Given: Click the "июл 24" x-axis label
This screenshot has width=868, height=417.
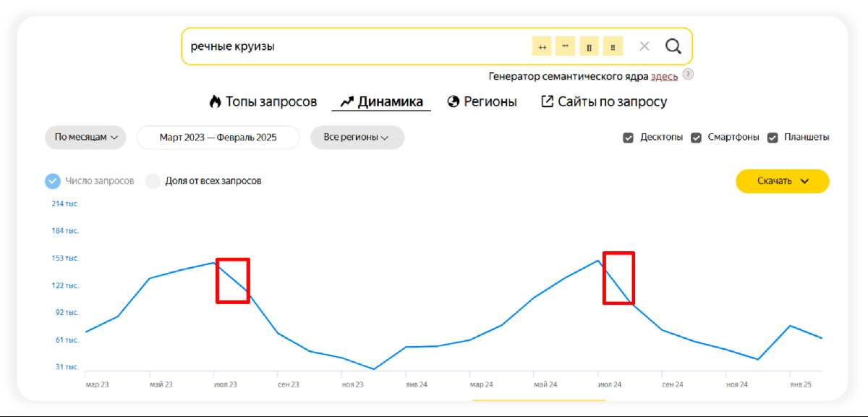Looking at the screenshot, I should click(x=610, y=384).
